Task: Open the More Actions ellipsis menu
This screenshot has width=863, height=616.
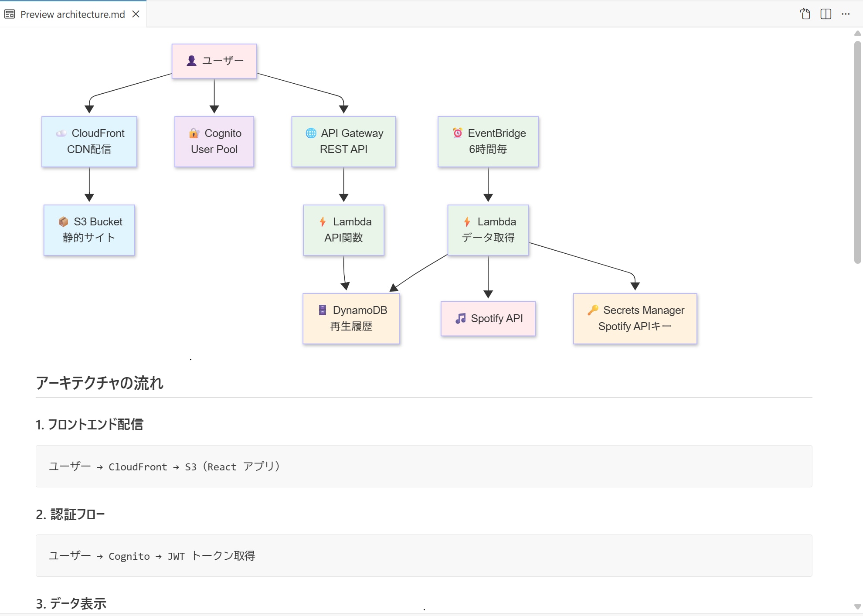Action: (x=846, y=14)
